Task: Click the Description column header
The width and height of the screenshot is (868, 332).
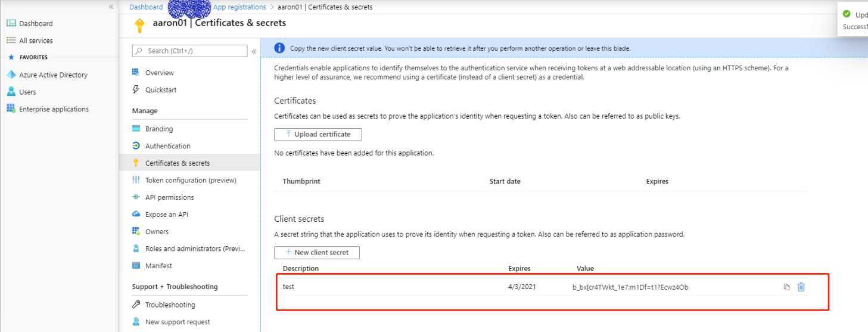Action: [x=301, y=268]
